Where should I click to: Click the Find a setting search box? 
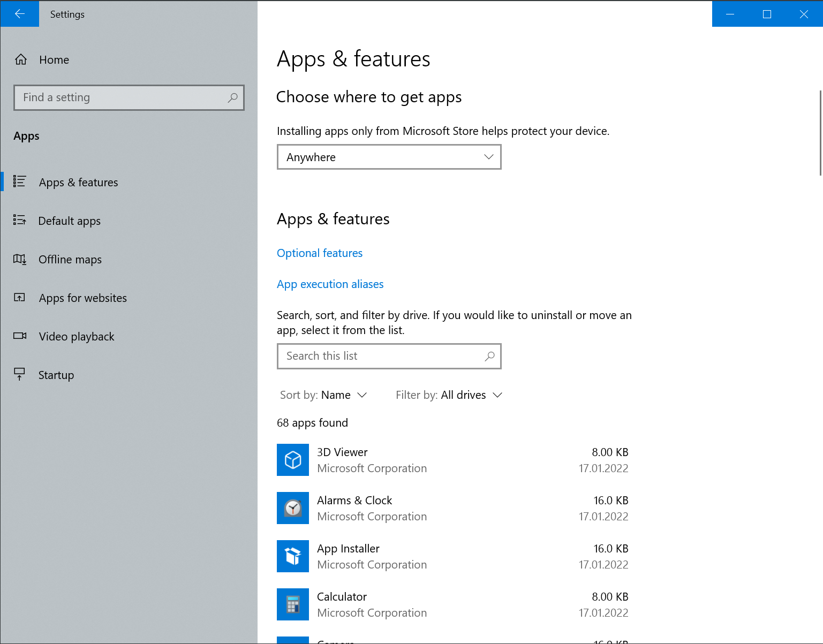click(123, 97)
